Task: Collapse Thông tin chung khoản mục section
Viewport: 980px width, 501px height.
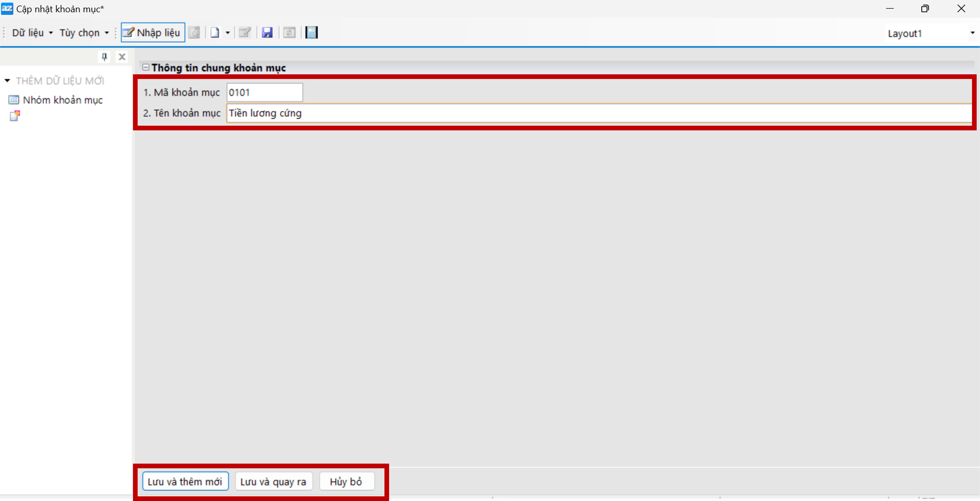Action: [145, 67]
